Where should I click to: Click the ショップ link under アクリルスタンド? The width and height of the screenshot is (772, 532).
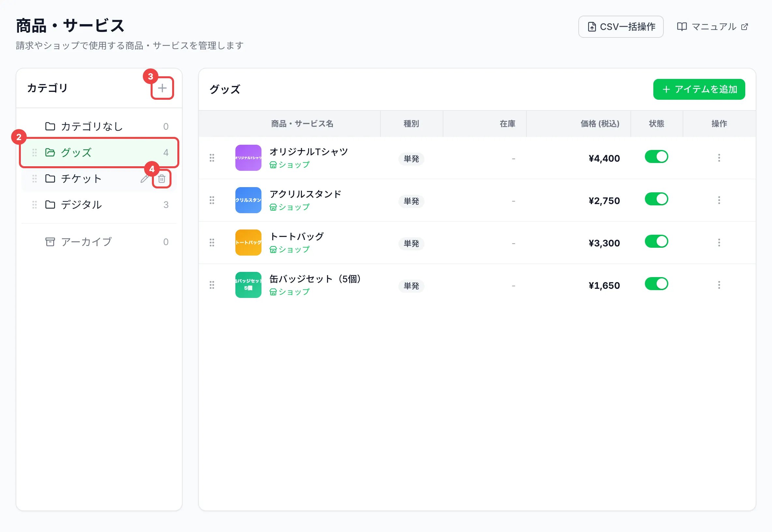(289, 207)
